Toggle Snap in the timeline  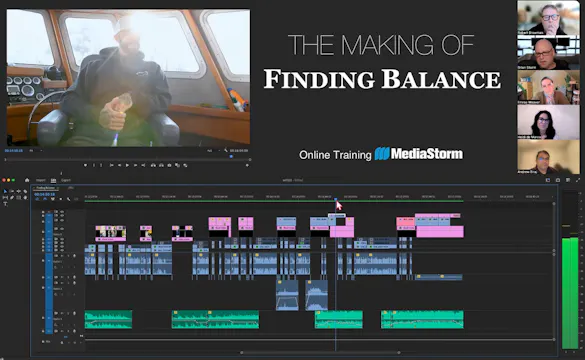click(45, 199)
